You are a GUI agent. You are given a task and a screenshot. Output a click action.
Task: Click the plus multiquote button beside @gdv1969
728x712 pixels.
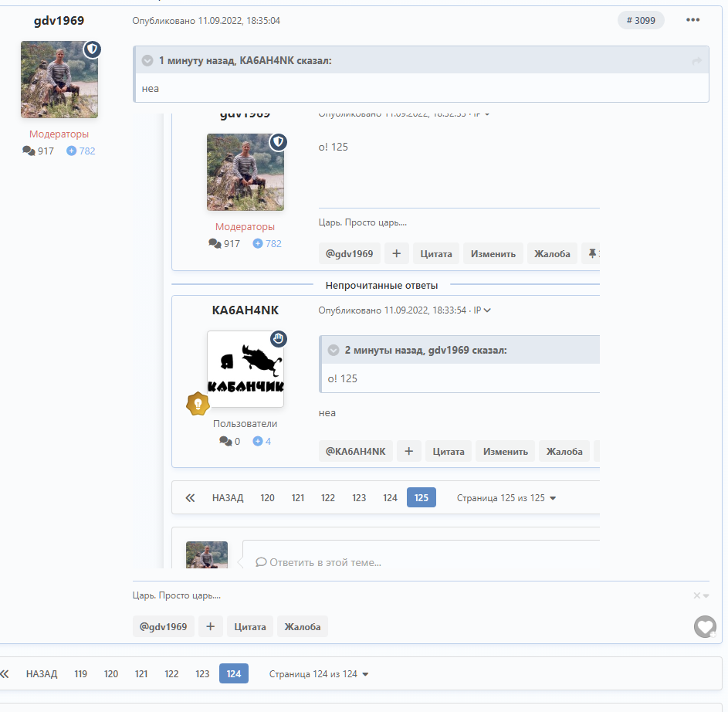tap(210, 626)
